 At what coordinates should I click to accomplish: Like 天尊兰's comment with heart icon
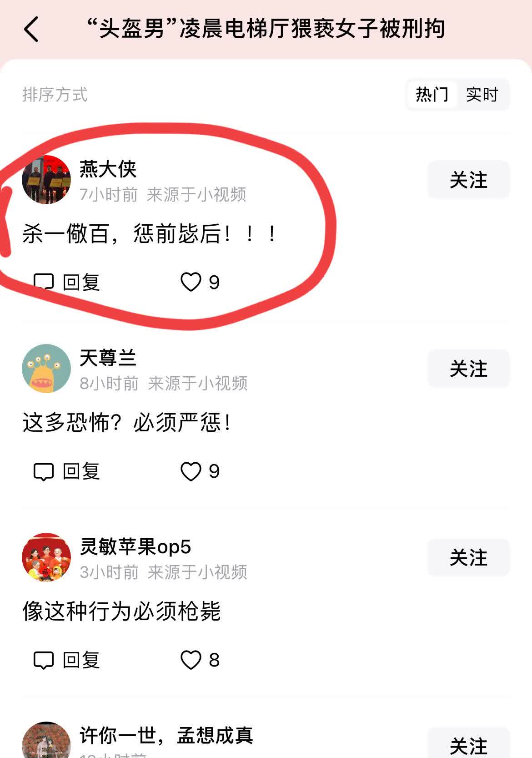[x=191, y=471]
